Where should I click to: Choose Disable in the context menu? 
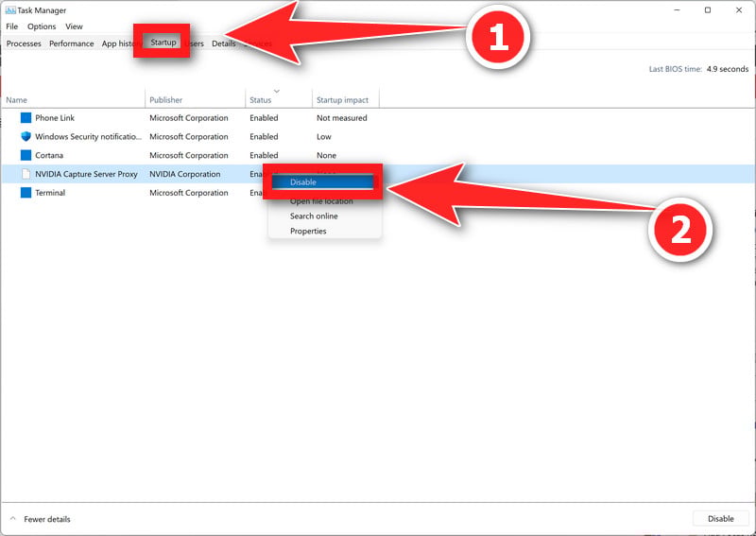(322, 182)
